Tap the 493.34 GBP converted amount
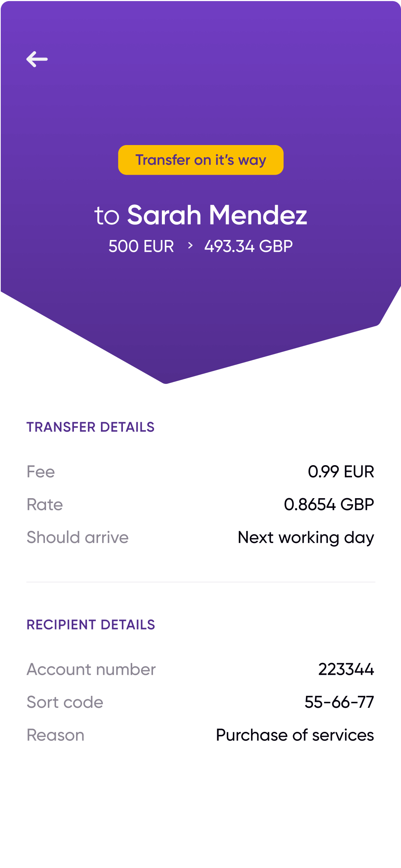Screen dimensions: 401x868 [248, 246]
